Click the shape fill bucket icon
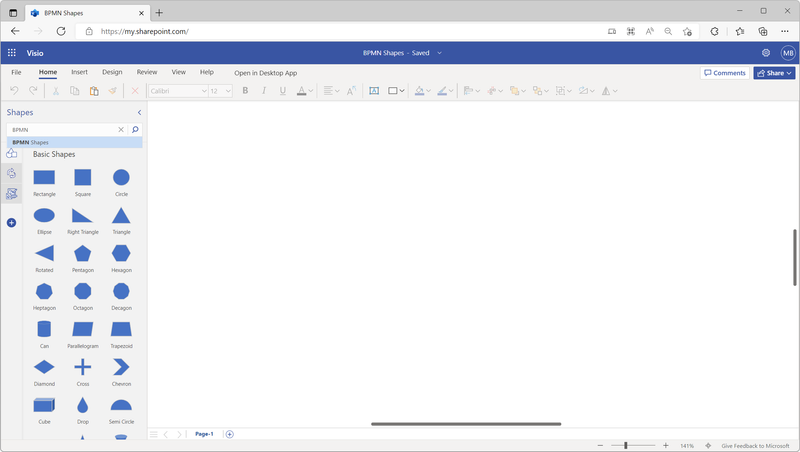 tap(419, 91)
